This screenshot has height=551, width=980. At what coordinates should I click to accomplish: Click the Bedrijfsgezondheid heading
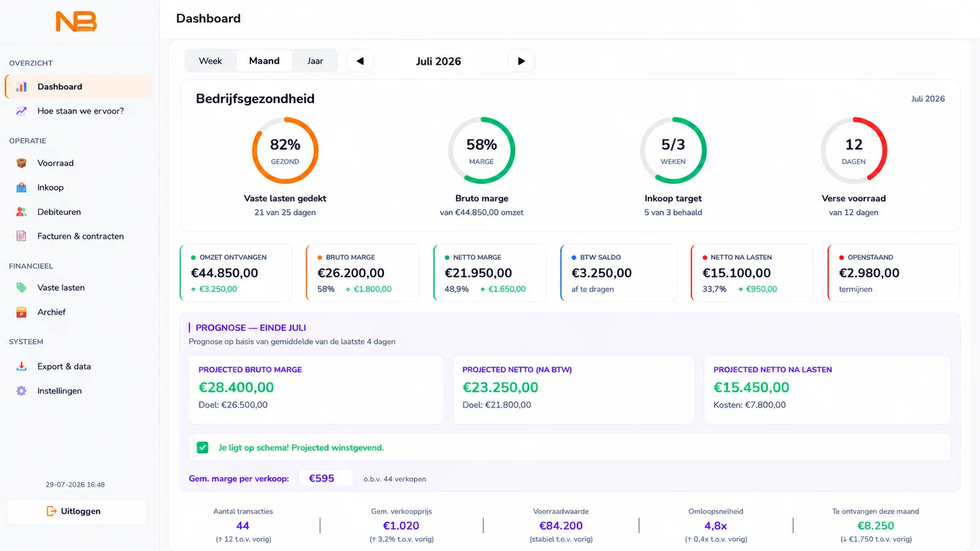[255, 99]
